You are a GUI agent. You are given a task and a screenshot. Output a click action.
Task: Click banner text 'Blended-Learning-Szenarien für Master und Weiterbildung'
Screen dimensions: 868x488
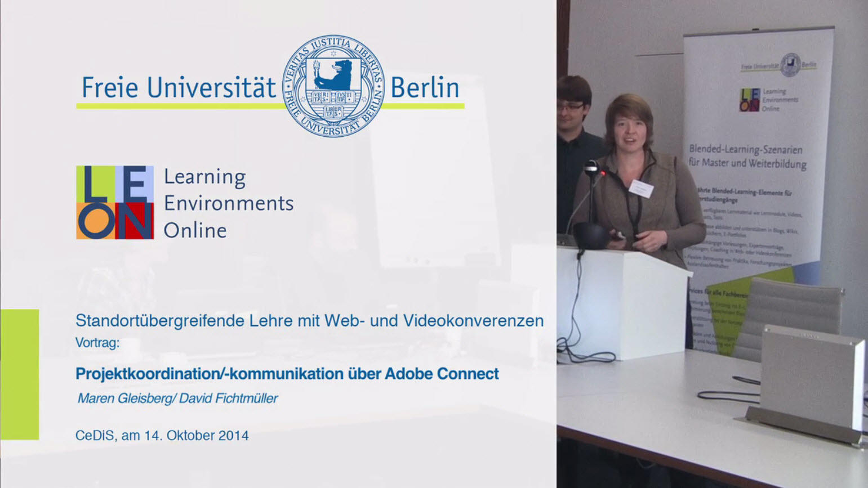[747, 156]
